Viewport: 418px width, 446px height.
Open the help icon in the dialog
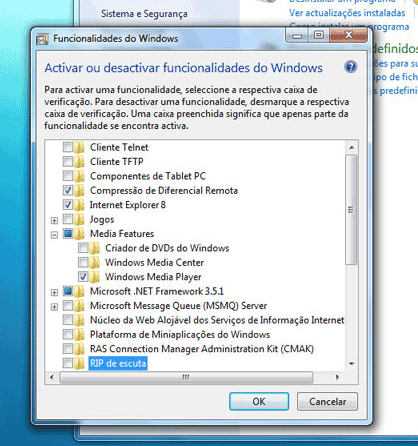pos(350,67)
